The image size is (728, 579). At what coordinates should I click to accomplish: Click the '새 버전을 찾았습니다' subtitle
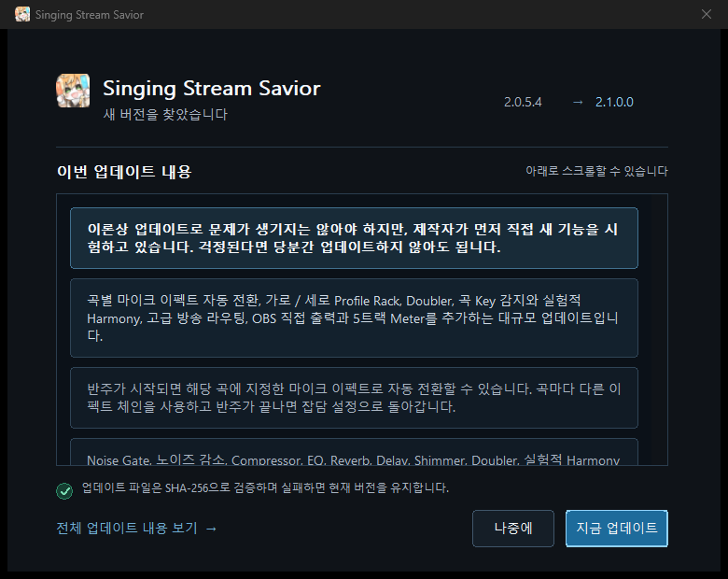tap(165, 114)
